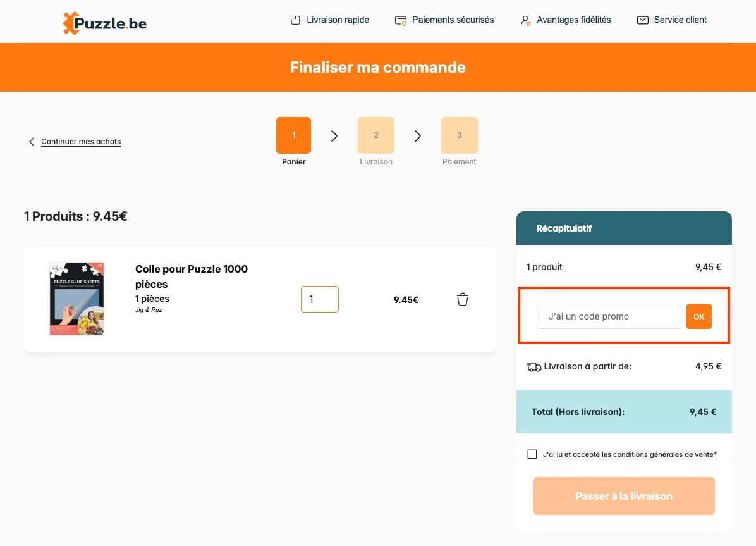
Task: Select the Paiement step labeled 3
Action: click(460, 135)
